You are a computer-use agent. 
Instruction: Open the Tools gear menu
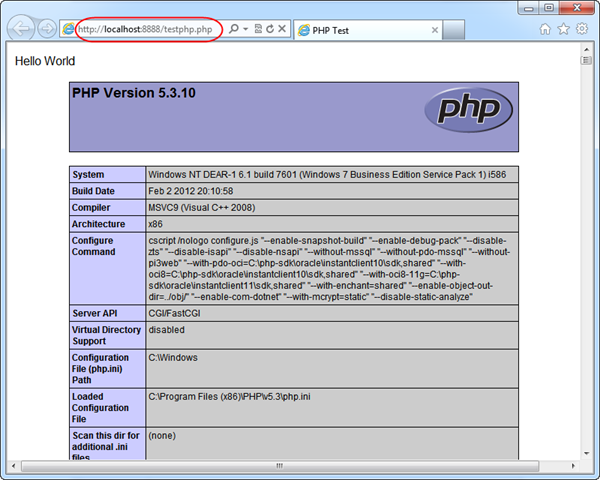[x=582, y=29]
